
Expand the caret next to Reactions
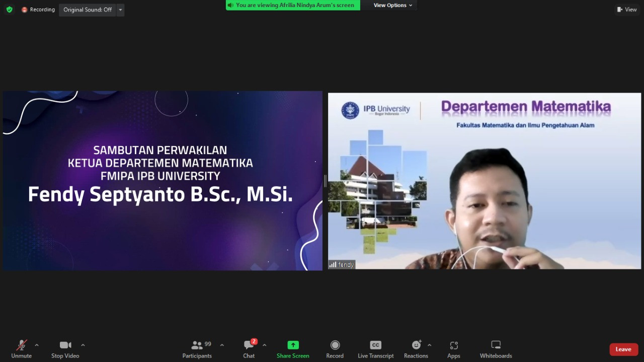[x=429, y=345]
